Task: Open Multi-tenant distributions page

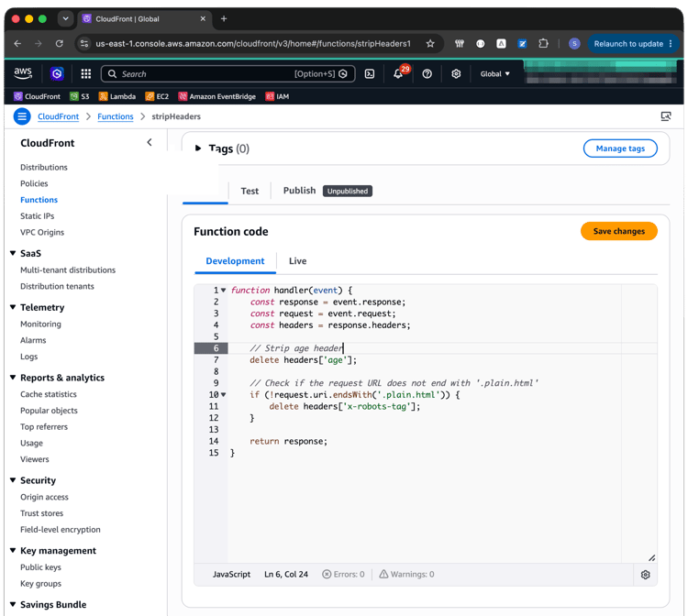Action: [x=68, y=269]
